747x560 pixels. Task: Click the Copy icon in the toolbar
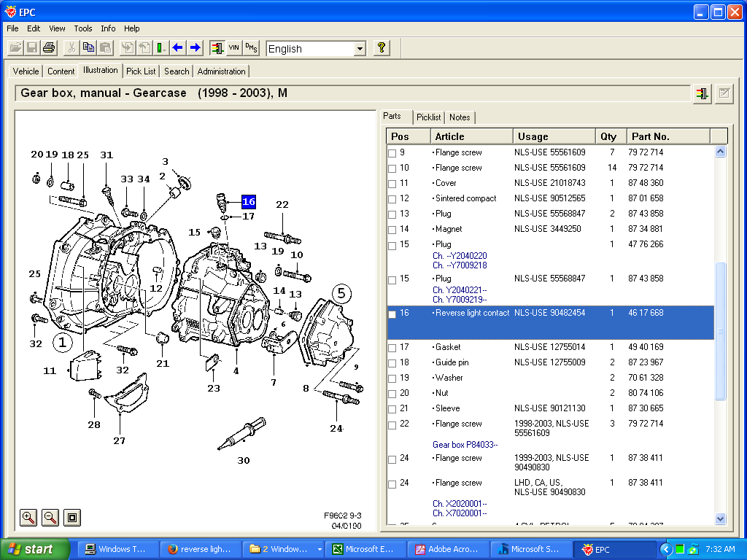[88, 47]
